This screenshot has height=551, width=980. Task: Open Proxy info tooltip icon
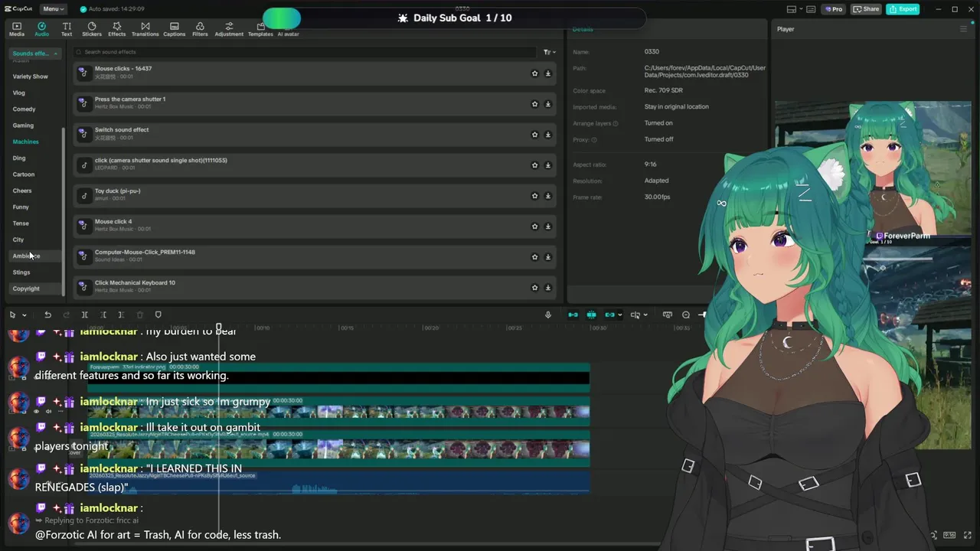tap(594, 140)
